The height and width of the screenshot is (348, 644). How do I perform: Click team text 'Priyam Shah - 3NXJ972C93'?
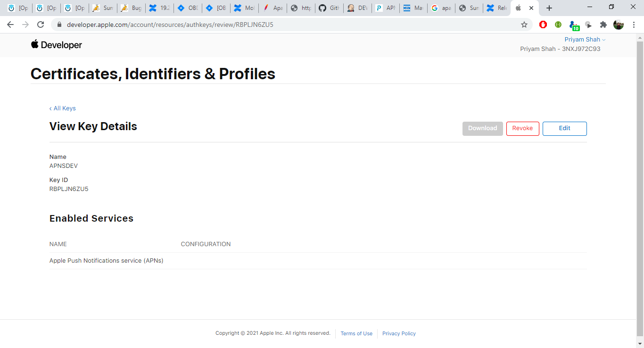(x=560, y=49)
